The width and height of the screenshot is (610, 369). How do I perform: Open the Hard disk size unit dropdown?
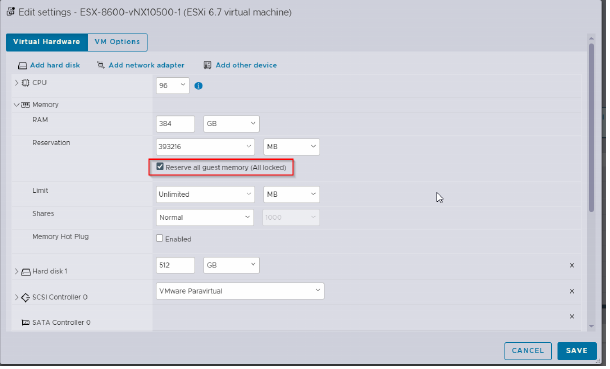pos(231,266)
